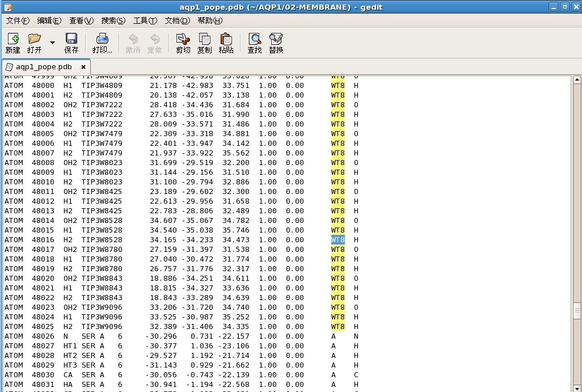Open the 文档(D) menu

pos(177,20)
